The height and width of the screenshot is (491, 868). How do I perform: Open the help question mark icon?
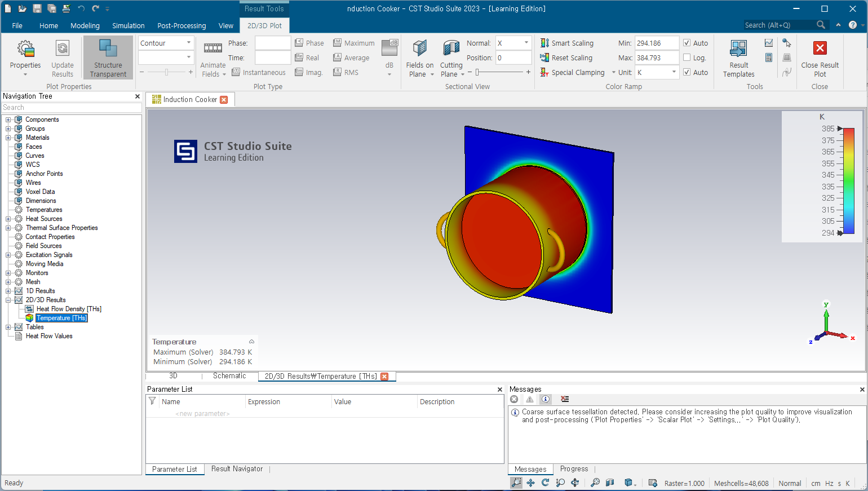[x=853, y=25]
